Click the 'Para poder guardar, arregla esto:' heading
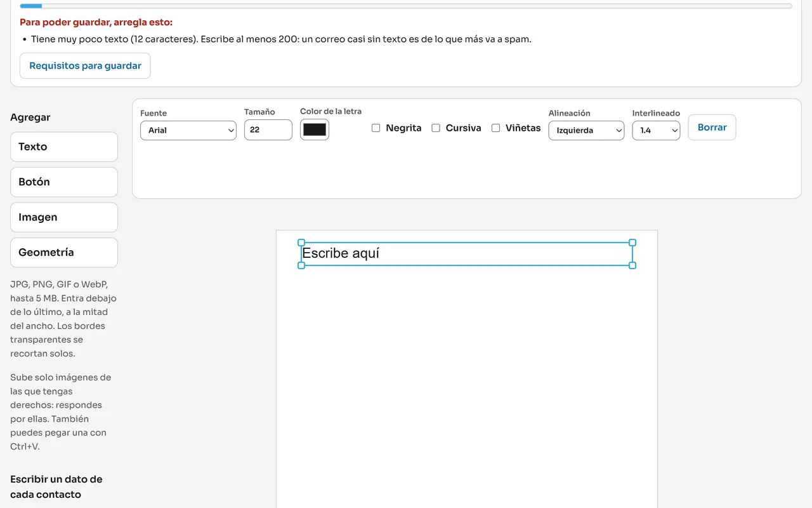Viewport: 812px width, 508px height. click(96, 22)
